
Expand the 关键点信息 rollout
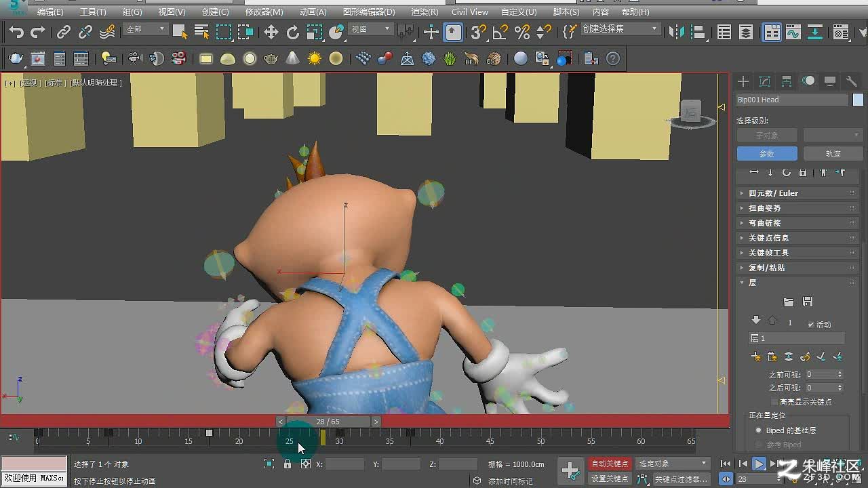click(x=797, y=238)
